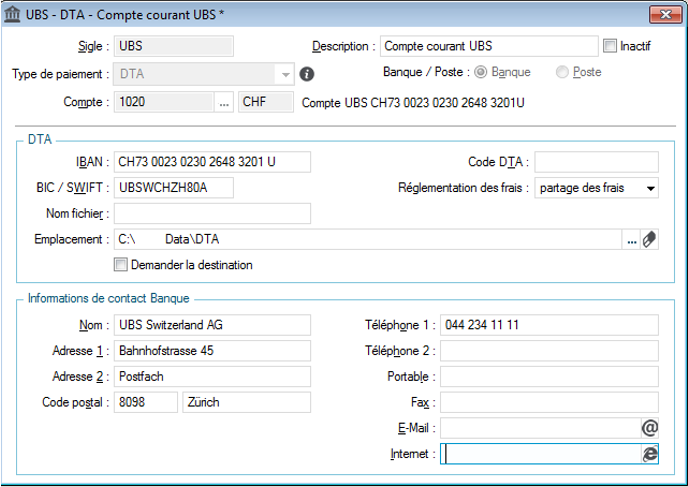Click the Code postal label
This screenshot has height=487, width=688.
(75, 402)
